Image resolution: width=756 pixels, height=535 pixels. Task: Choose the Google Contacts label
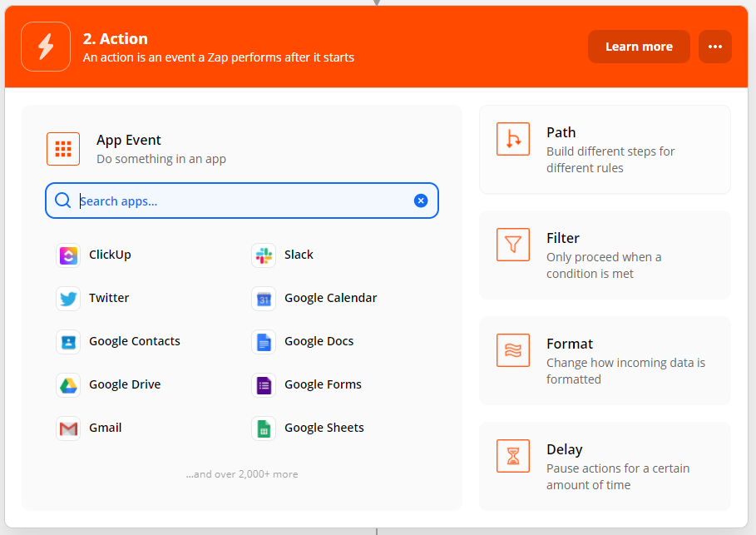(x=135, y=341)
